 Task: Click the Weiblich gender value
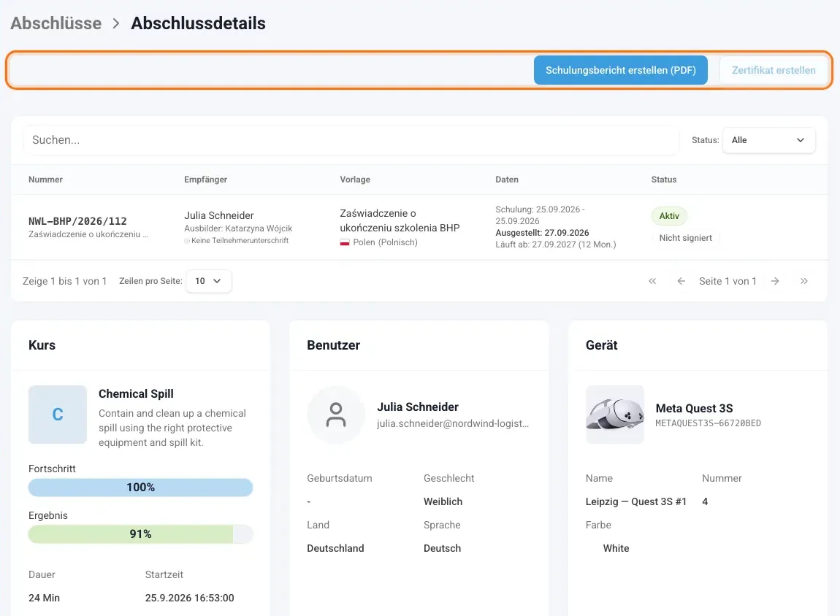(443, 501)
